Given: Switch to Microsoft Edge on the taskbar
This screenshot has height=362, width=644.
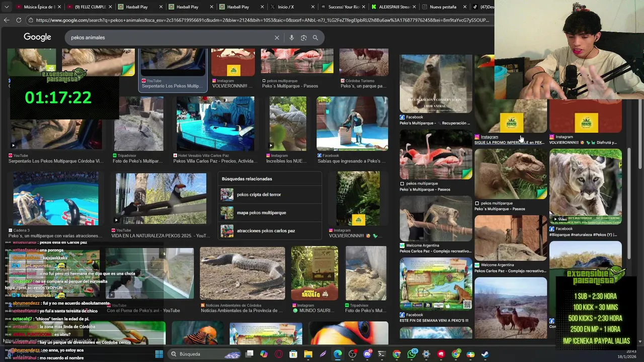Looking at the screenshot, I should coord(338,354).
